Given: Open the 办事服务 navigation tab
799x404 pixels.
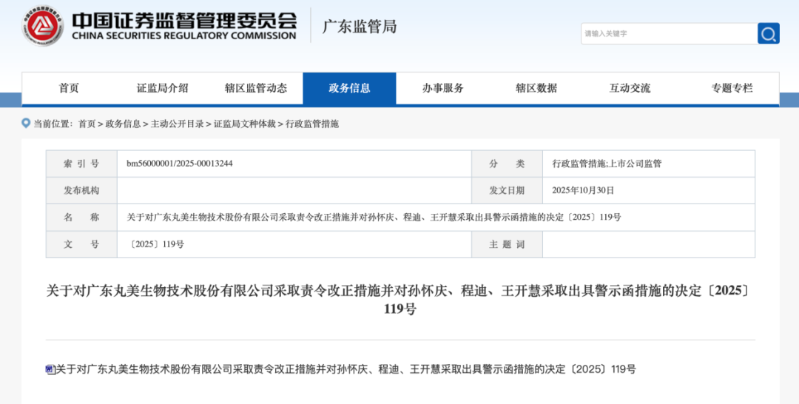Looking at the screenshot, I should [x=443, y=88].
